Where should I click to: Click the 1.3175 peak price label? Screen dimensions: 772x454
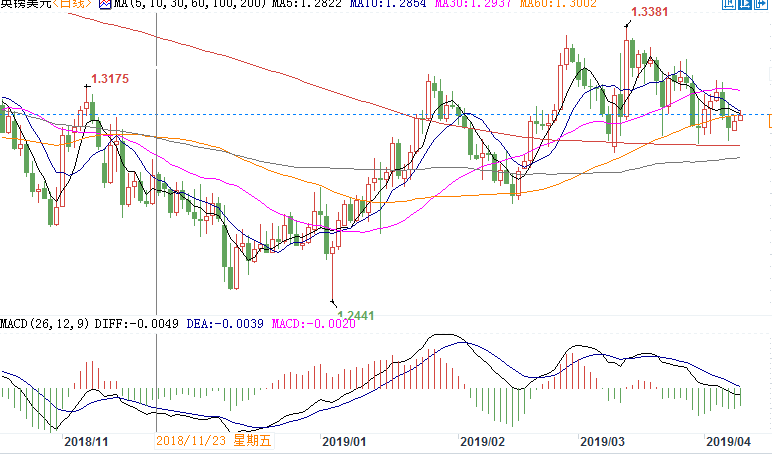pos(111,78)
